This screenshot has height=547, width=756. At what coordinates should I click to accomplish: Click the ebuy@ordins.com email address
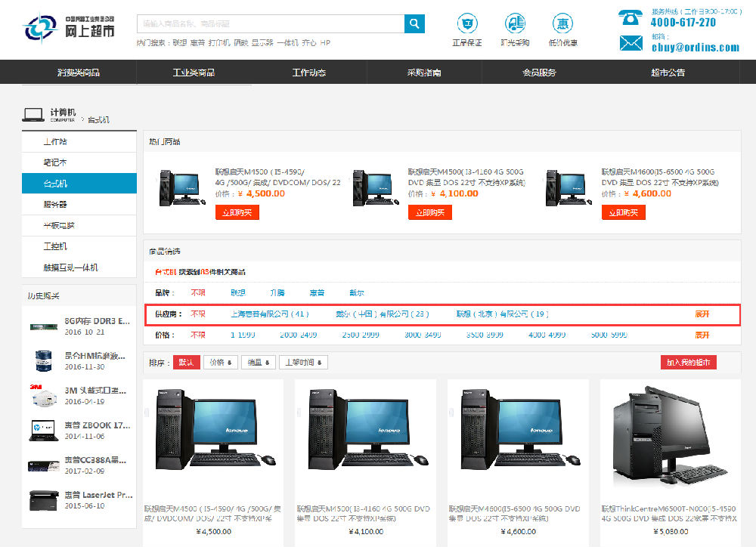tap(696, 48)
